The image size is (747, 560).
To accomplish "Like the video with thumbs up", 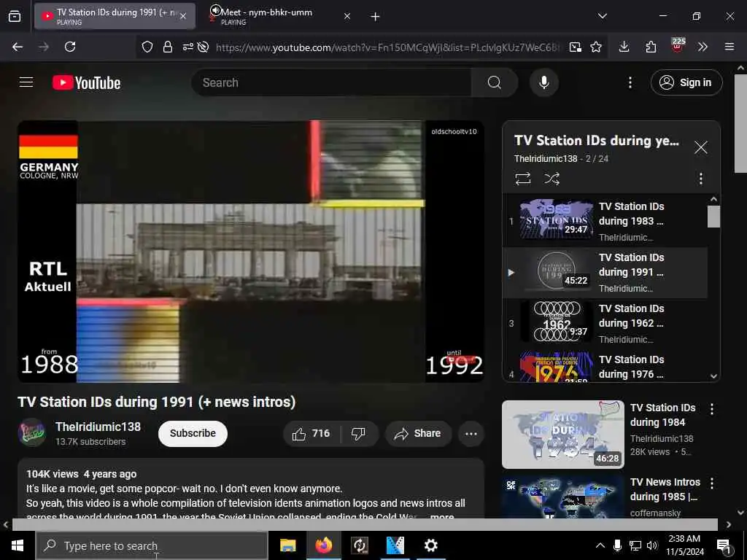I will [312, 433].
